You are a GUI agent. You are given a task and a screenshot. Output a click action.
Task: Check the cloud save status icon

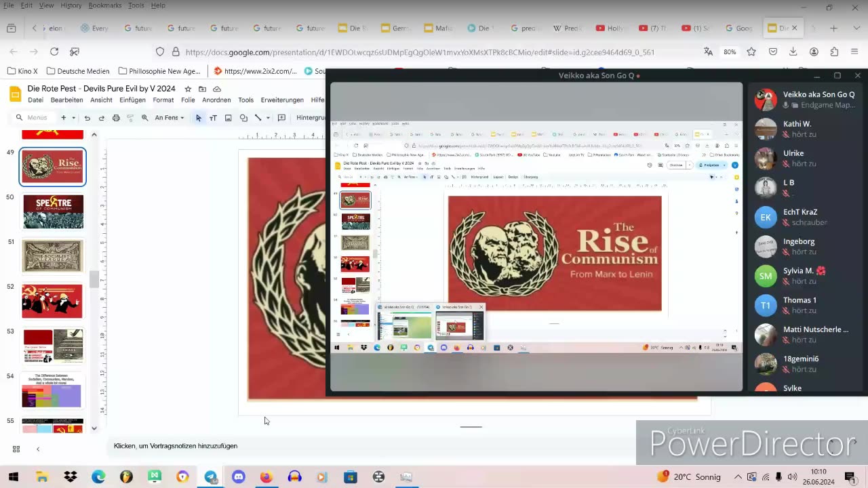click(x=217, y=89)
